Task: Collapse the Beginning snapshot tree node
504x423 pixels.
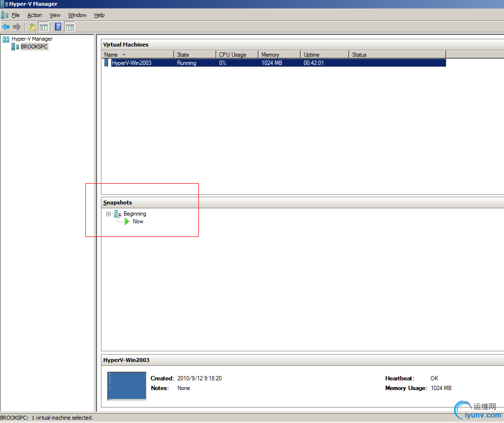Action: [x=108, y=214]
